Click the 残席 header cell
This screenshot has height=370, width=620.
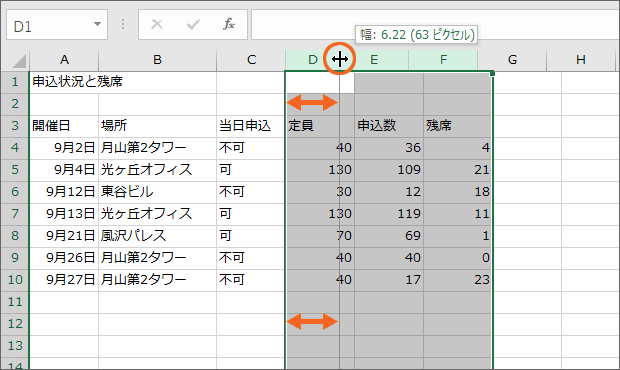pos(457,126)
